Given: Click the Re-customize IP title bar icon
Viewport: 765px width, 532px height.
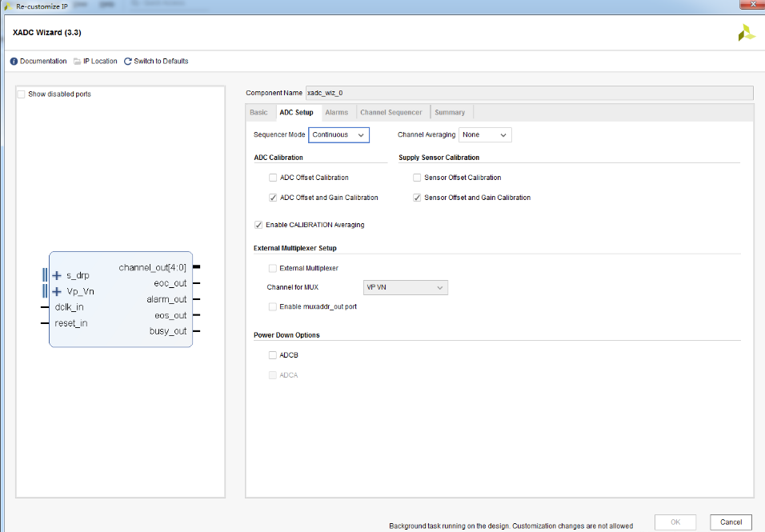Looking at the screenshot, I should [8, 6].
